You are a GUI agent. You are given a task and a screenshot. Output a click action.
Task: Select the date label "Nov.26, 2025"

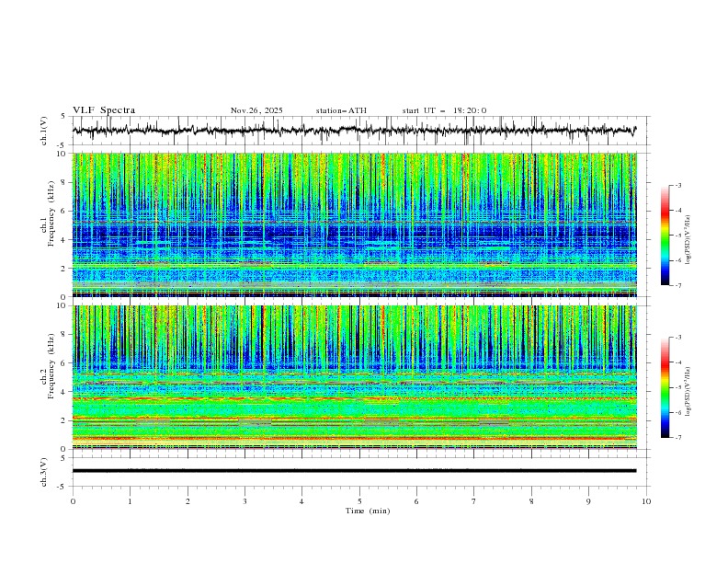click(256, 110)
